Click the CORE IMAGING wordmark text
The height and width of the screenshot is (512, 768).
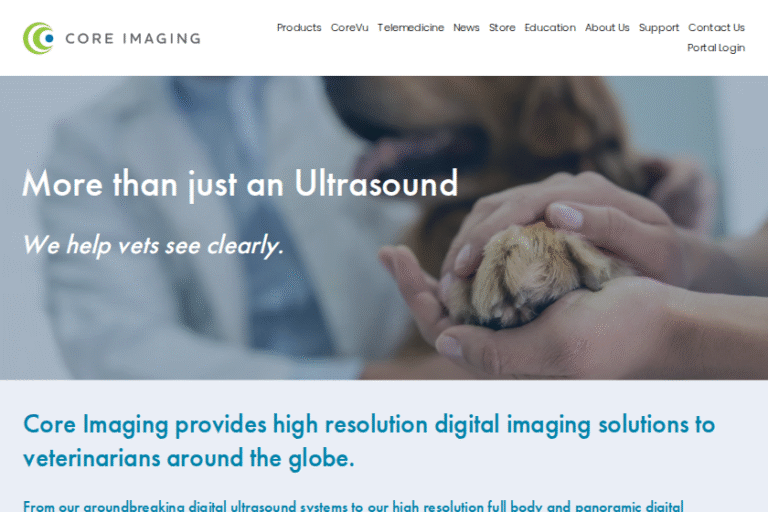tap(133, 39)
